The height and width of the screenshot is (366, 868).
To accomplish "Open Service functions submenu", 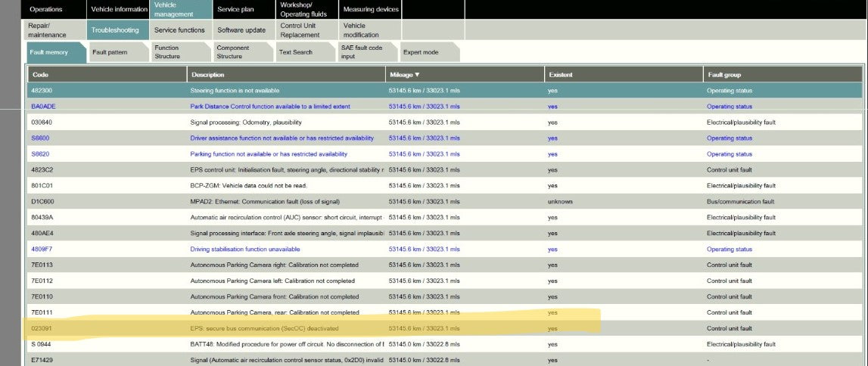I will pyautogui.click(x=179, y=30).
